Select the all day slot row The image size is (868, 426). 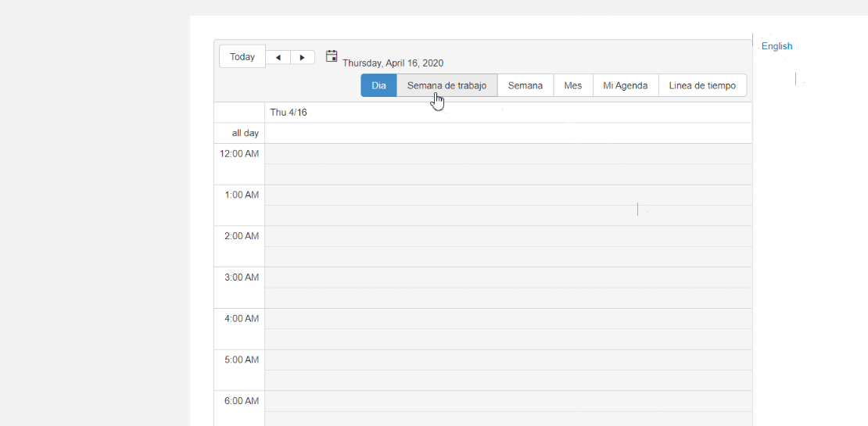pyautogui.click(x=508, y=134)
